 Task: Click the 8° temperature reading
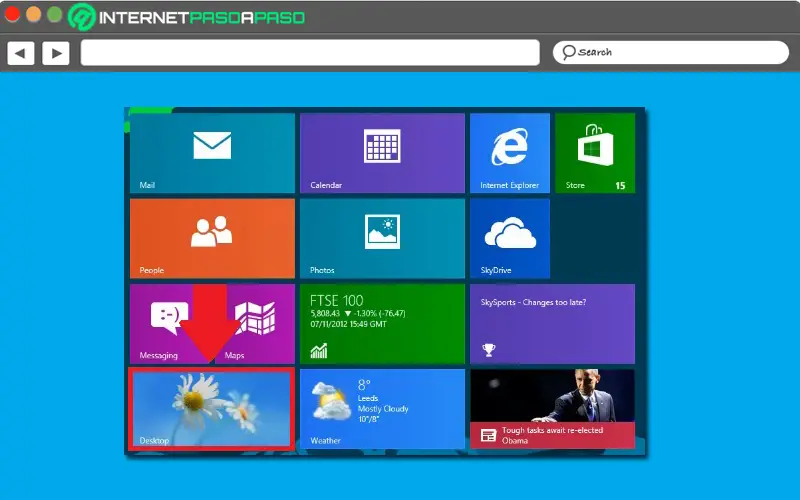364,384
